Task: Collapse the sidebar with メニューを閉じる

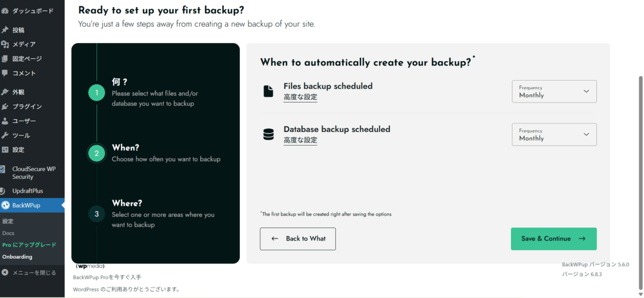Action: [34, 272]
